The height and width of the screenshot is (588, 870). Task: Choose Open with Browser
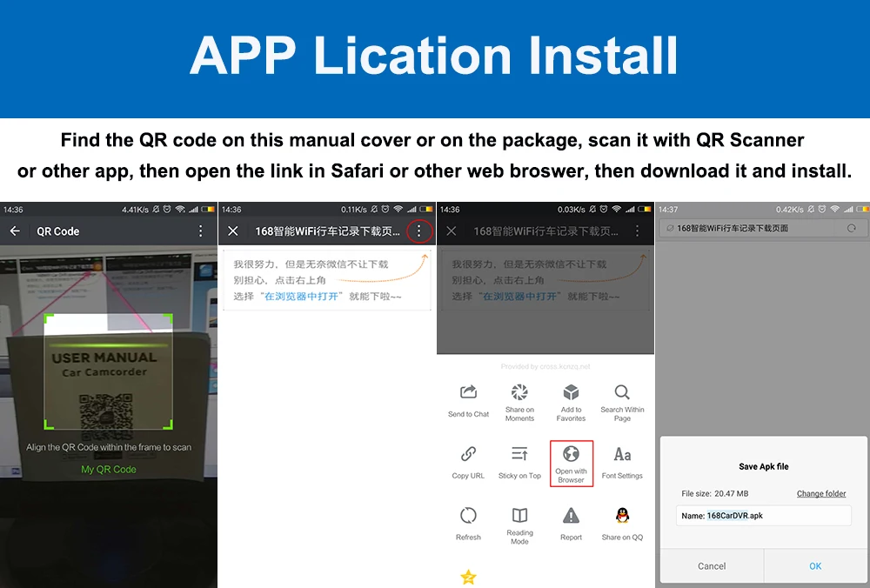(x=572, y=464)
